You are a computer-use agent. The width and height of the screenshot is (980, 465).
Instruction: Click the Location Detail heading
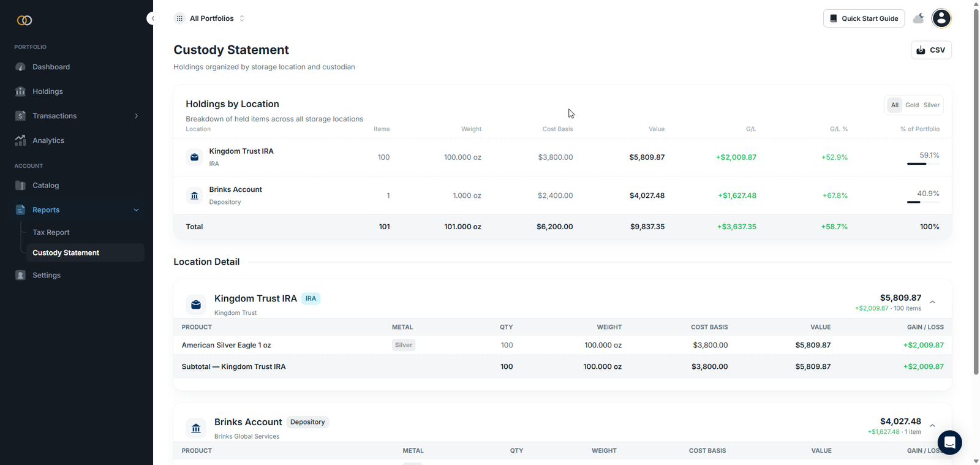[x=206, y=262]
